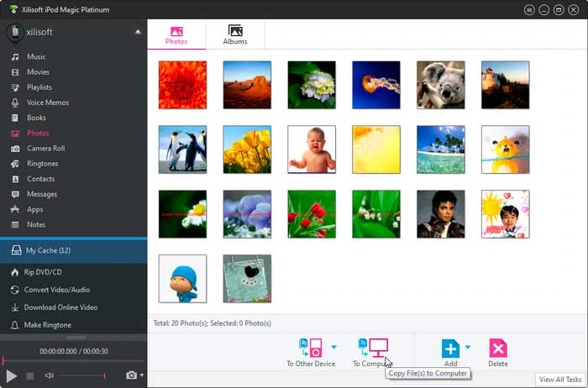
Task: Open the Apps sidebar icon
Action: tap(15, 210)
